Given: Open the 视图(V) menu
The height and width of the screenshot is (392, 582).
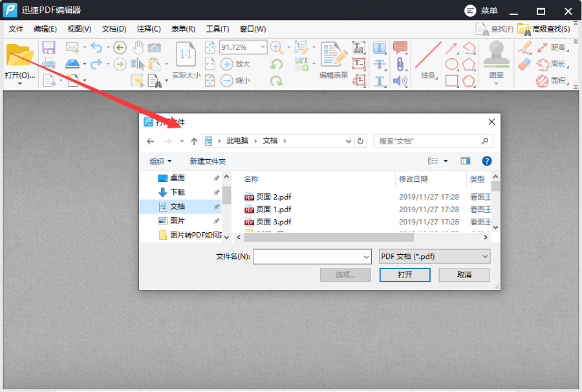Looking at the screenshot, I should [79, 29].
